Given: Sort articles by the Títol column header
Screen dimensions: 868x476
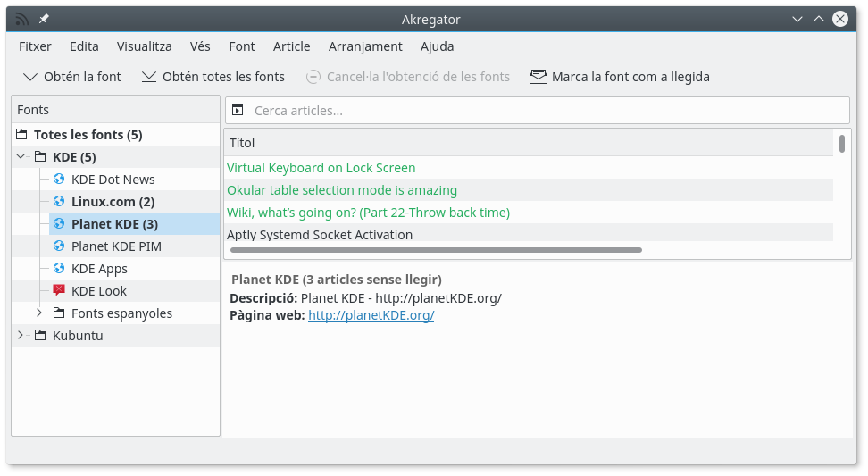Looking at the screenshot, I should click(x=527, y=143).
